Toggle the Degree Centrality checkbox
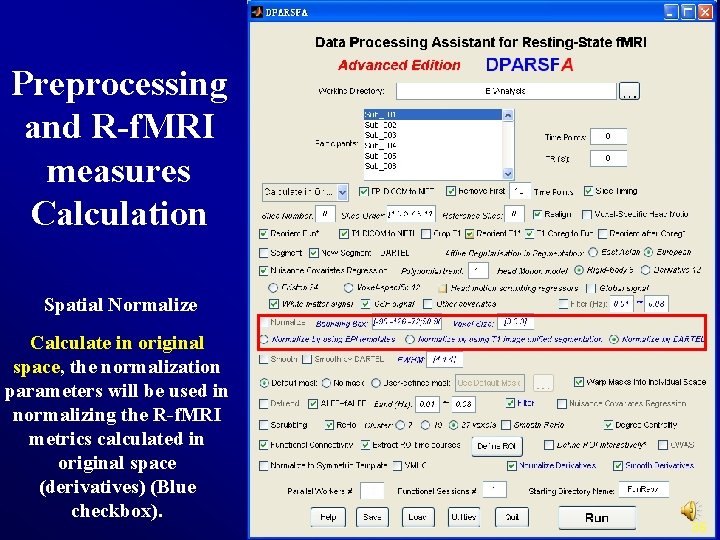The width and height of the screenshot is (720, 540). coord(608,425)
